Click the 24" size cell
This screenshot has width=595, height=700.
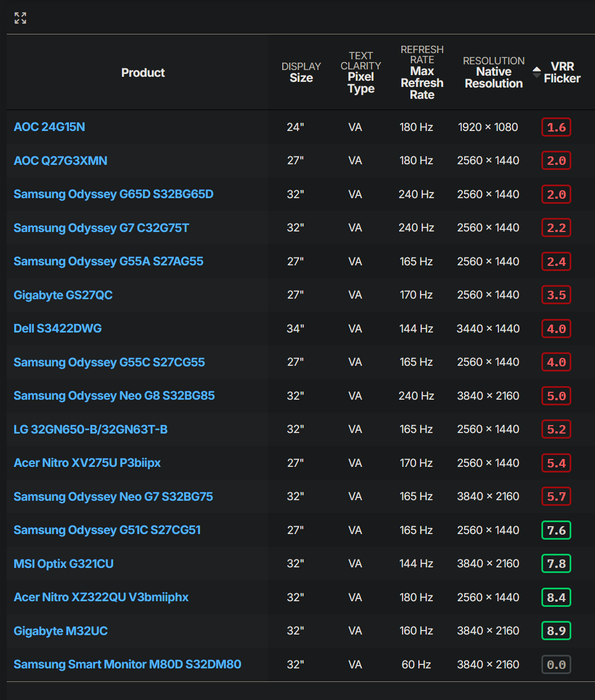click(295, 127)
